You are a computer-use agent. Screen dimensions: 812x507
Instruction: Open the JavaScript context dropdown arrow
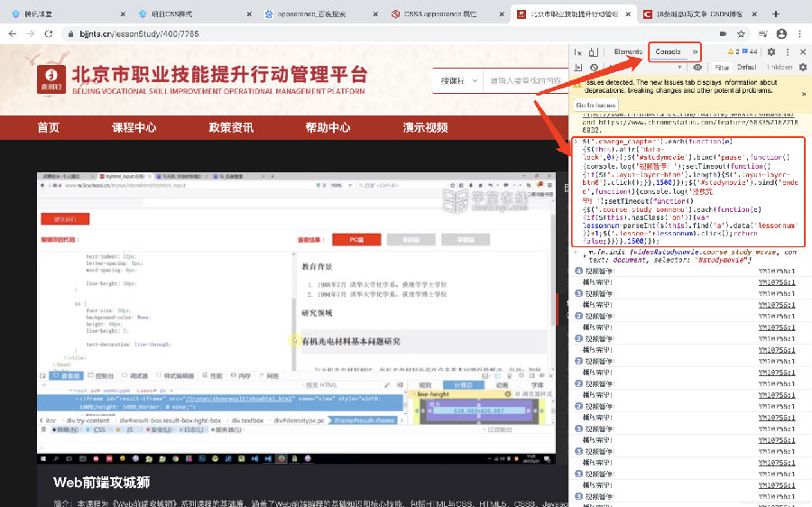(679, 68)
